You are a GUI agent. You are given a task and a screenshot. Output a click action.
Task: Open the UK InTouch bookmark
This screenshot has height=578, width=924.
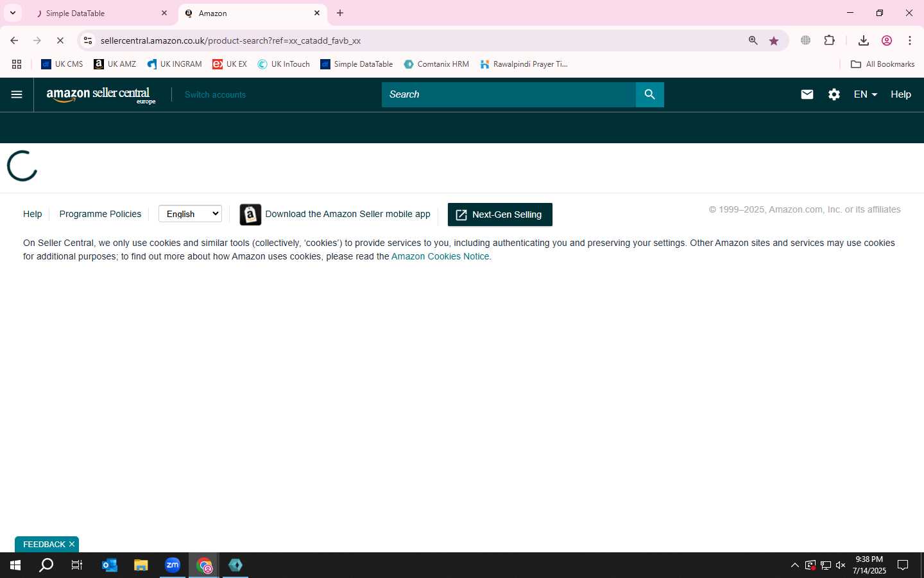(284, 64)
